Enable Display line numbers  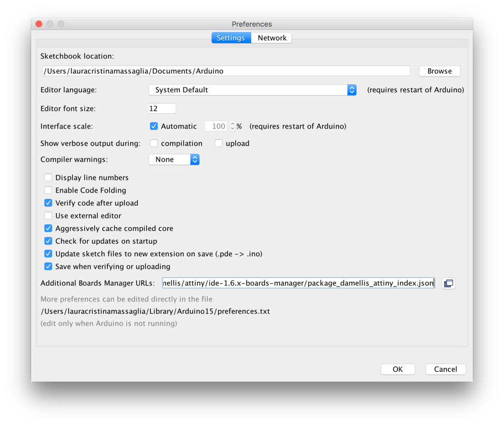(48, 178)
